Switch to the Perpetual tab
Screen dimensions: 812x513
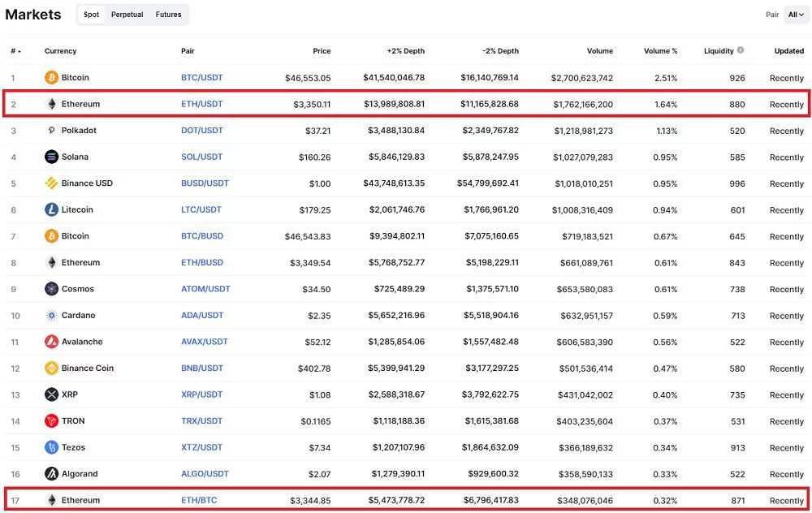[x=128, y=15]
